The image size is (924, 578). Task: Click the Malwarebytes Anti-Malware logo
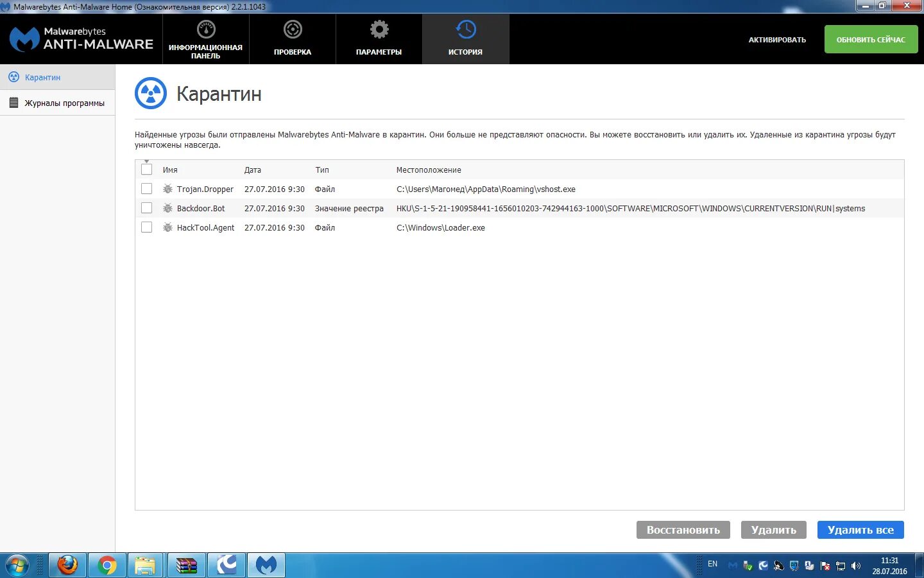pos(81,39)
